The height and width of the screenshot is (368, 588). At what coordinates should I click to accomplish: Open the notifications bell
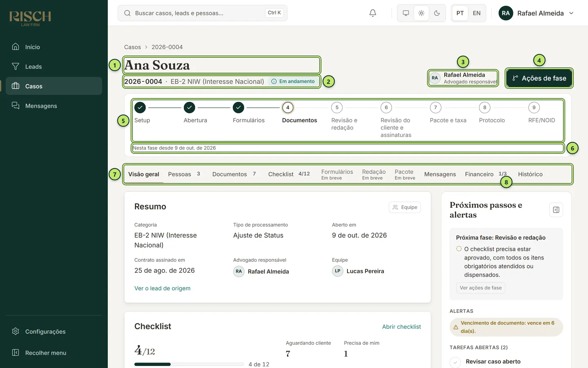tap(372, 13)
